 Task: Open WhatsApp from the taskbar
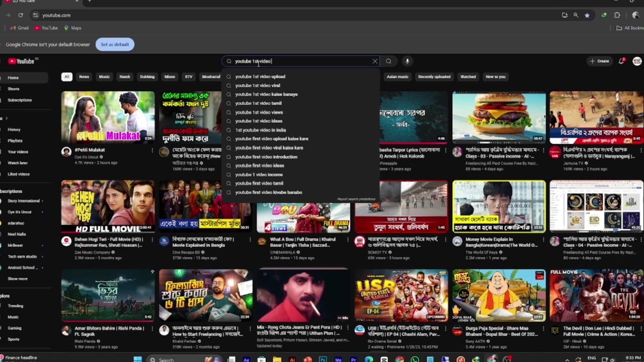415,359
